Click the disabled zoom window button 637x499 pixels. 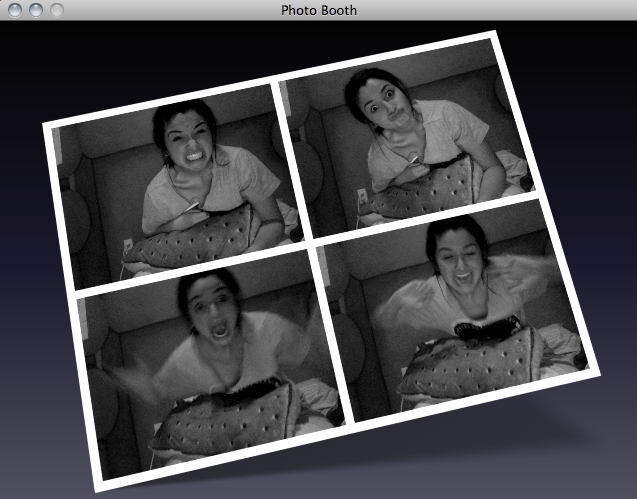click(56, 10)
